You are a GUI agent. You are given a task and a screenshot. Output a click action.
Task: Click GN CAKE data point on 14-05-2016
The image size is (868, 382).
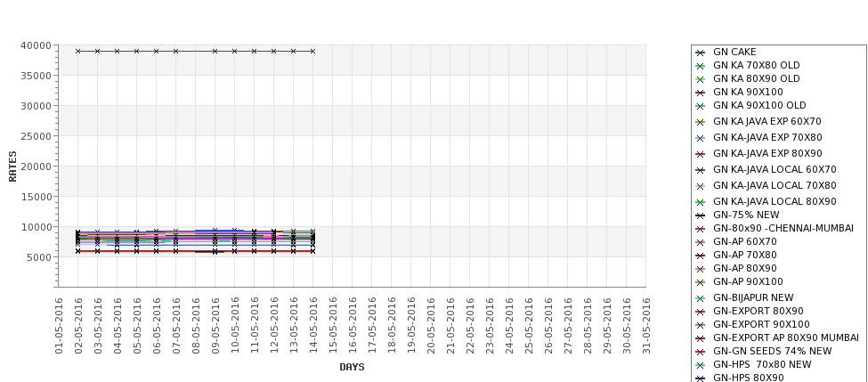312,51
